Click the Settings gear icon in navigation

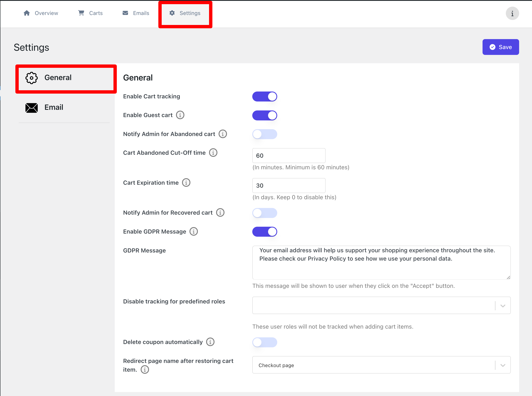[172, 13]
